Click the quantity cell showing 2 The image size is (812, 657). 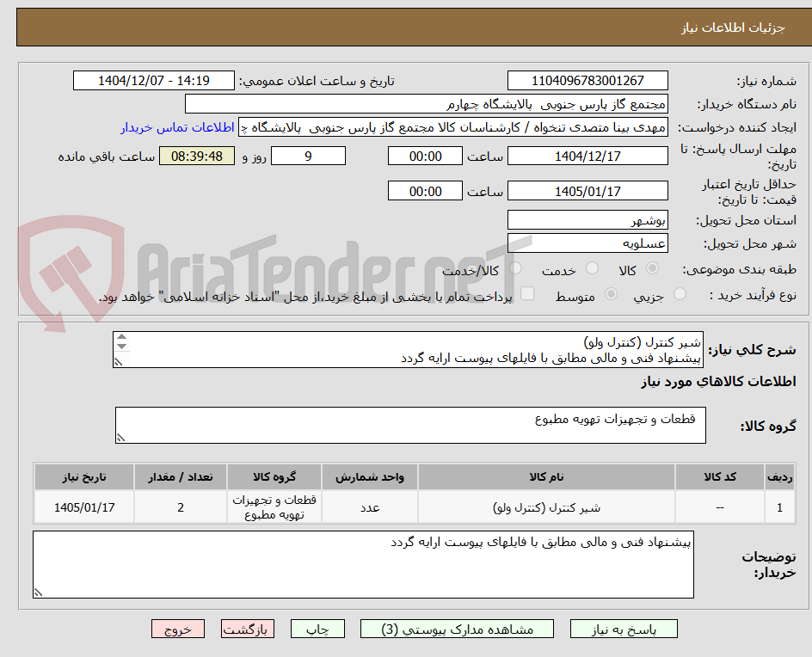181,507
